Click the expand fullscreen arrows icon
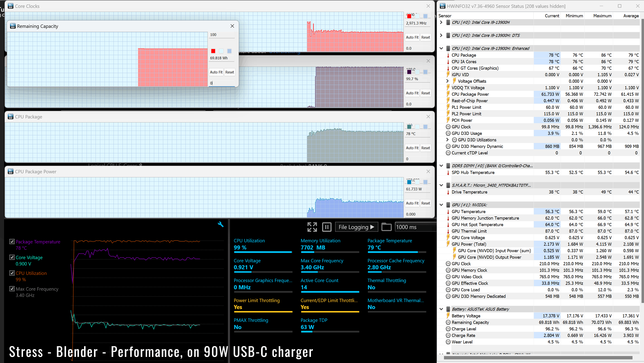 [312, 227]
